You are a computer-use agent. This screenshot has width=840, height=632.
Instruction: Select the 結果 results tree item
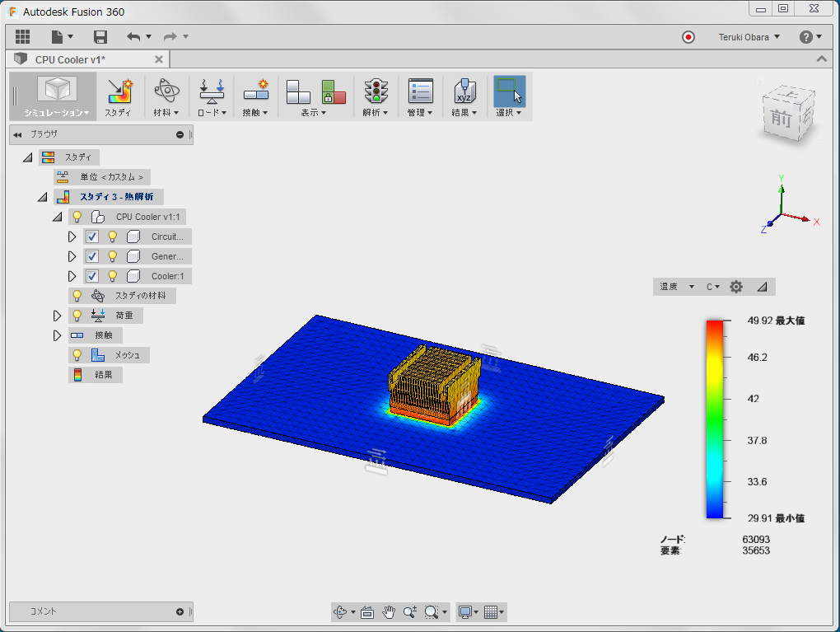tap(96, 375)
